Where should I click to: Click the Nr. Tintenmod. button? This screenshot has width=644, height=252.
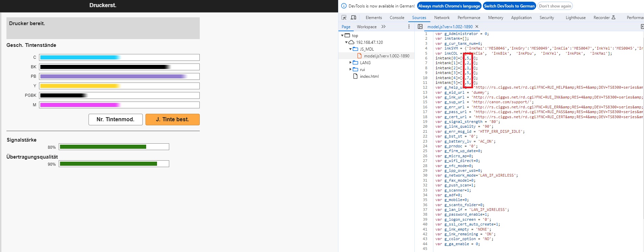coord(115,119)
